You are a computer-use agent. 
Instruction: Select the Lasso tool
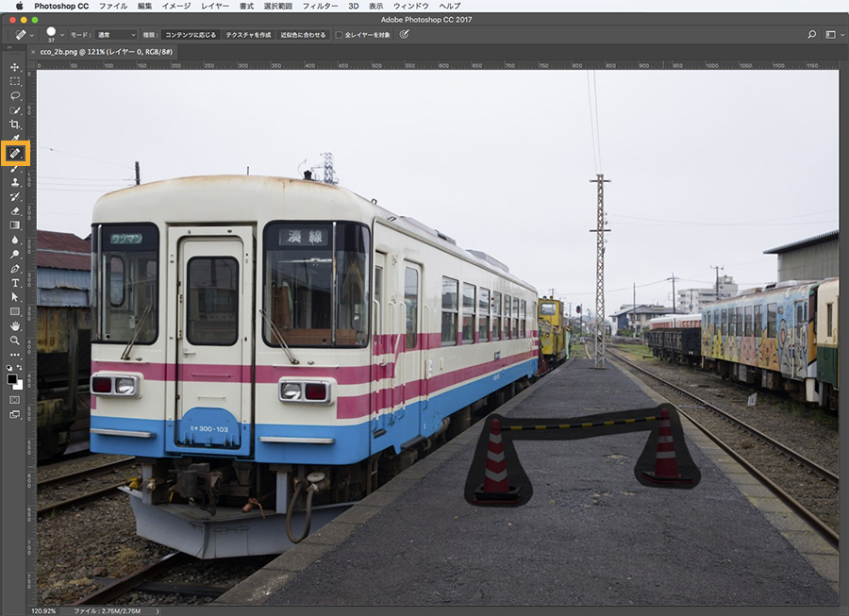pos(14,96)
